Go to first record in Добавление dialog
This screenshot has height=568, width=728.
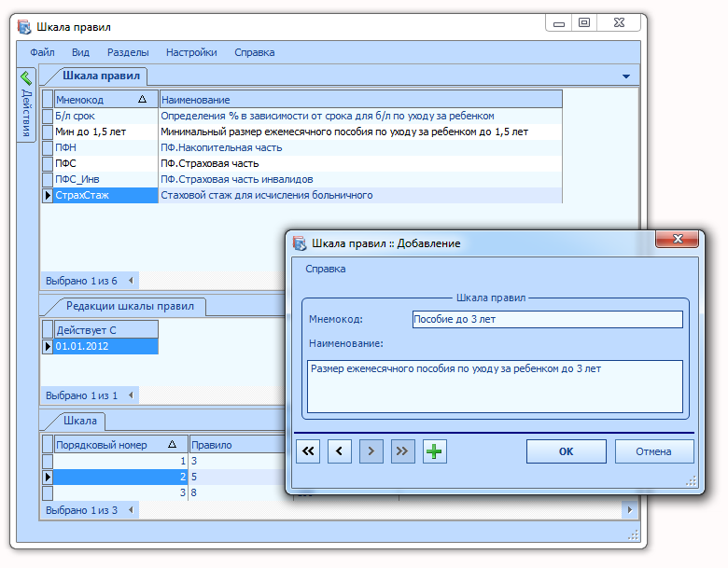308,451
